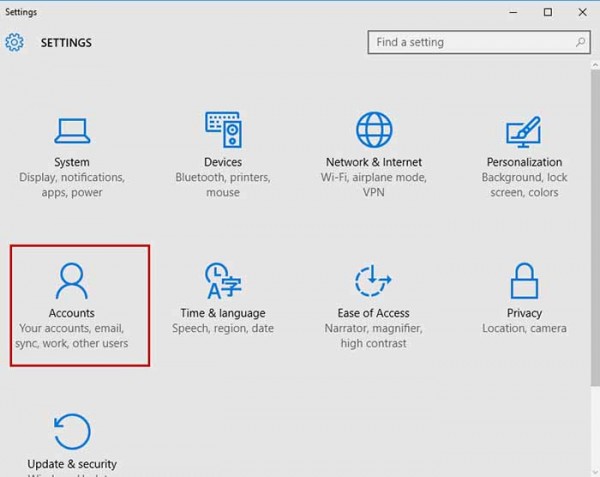The image size is (600, 477).
Task: Click the Devices category label
Action: tap(223, 162)
